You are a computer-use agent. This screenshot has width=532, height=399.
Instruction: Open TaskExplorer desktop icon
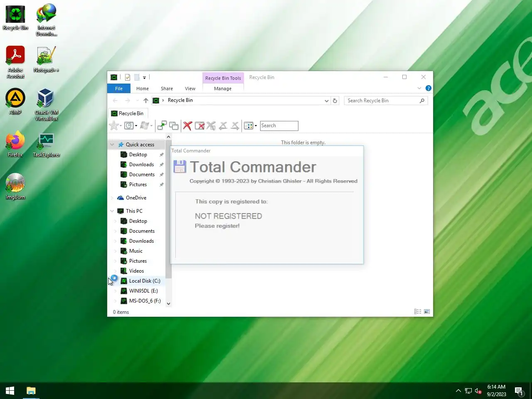(47, 144)
